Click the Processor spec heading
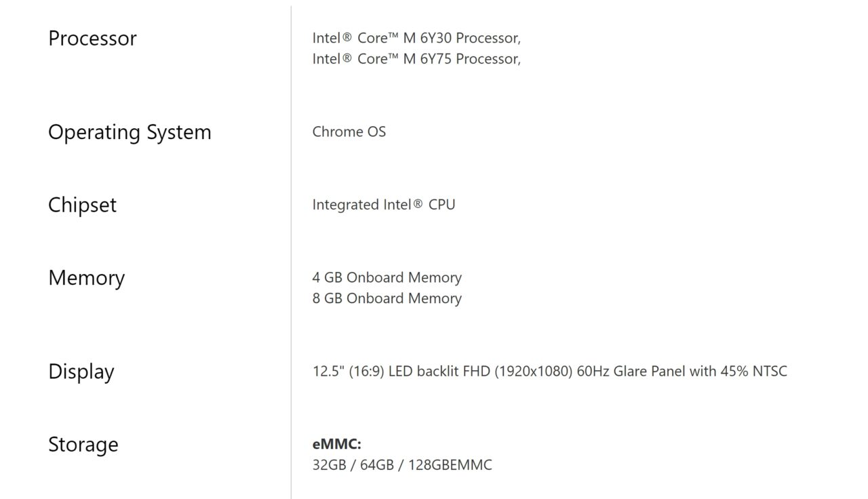 pyautogui.click(x=92, y=39)
